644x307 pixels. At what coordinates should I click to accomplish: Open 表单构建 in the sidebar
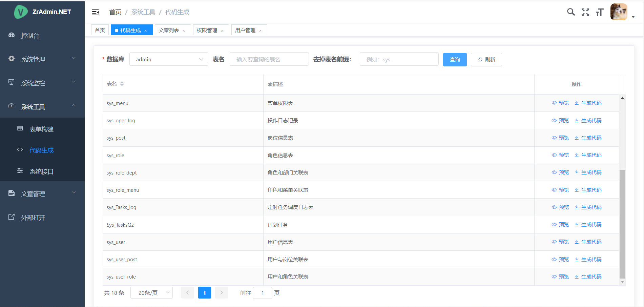[x=41, y=129]
